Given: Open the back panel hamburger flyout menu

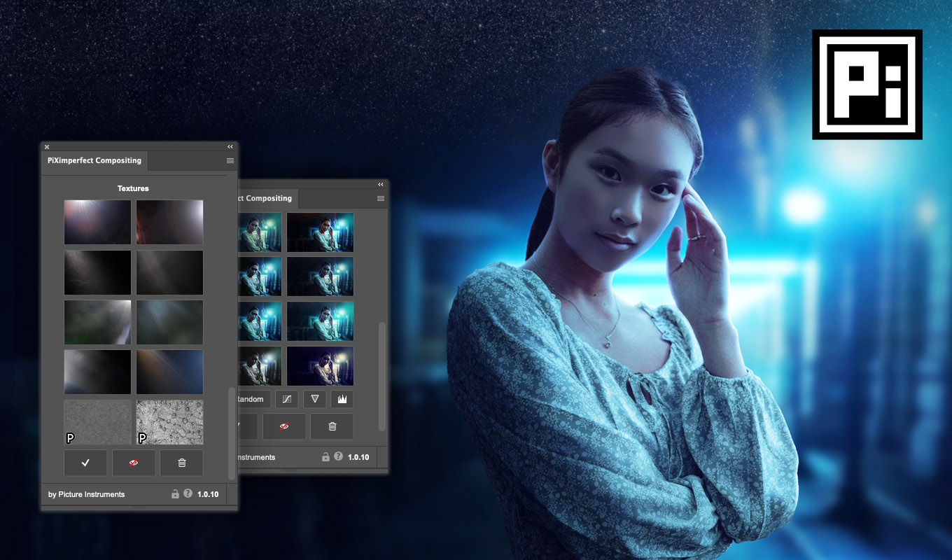Looking at the screenshot, I should [380, 199].
